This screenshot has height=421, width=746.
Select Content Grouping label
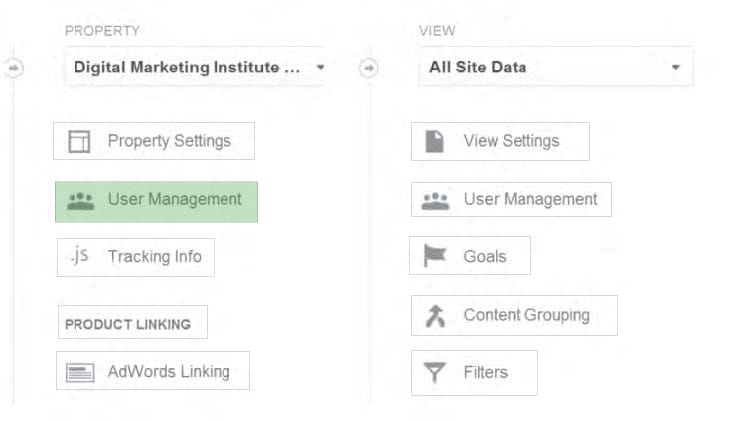(527, 315)
